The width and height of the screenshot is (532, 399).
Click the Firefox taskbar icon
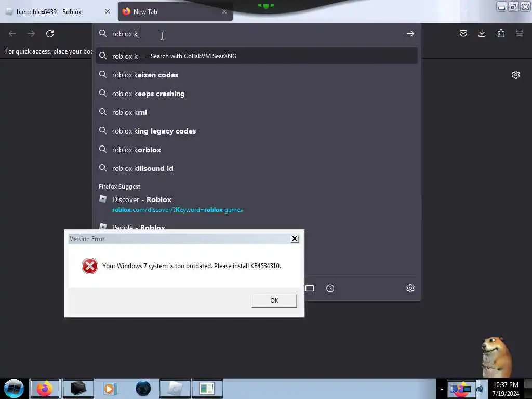[45, 389]
